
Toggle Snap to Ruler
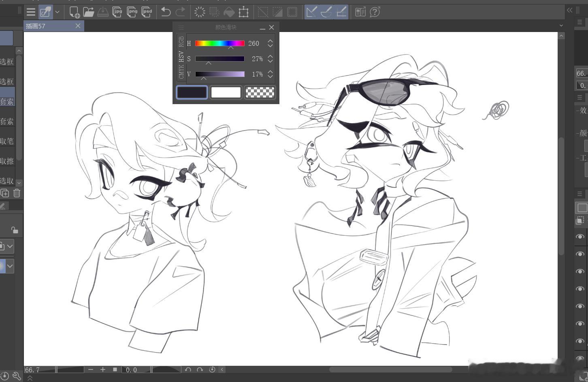311,12
